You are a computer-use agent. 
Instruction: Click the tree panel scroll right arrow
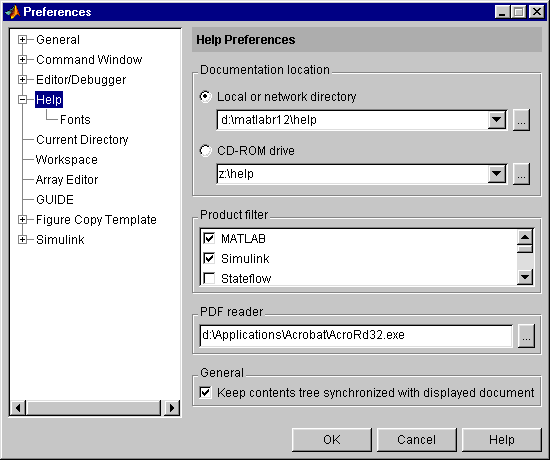(x=172, y=408)
